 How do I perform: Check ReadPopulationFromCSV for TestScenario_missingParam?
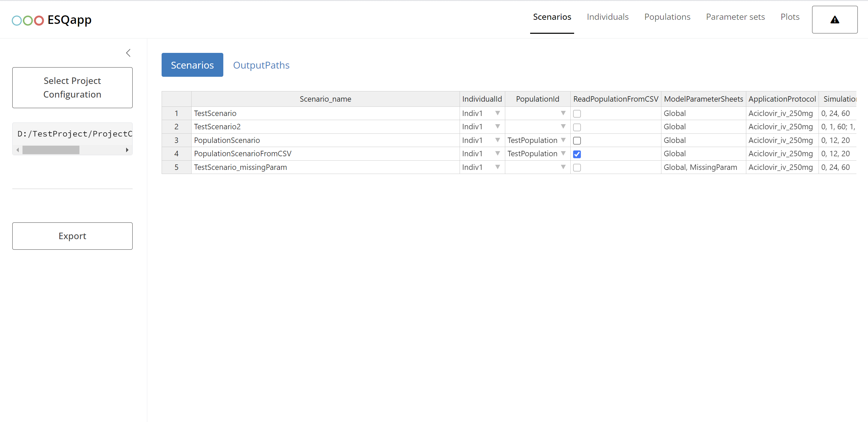point(577,167)
